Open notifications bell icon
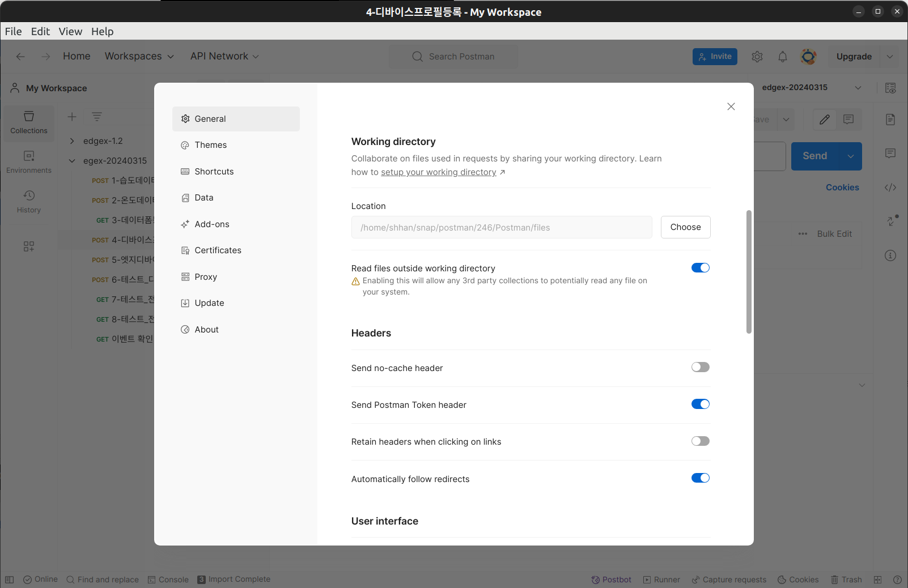Screen dimensions: 908x588 tap(783, 57)
